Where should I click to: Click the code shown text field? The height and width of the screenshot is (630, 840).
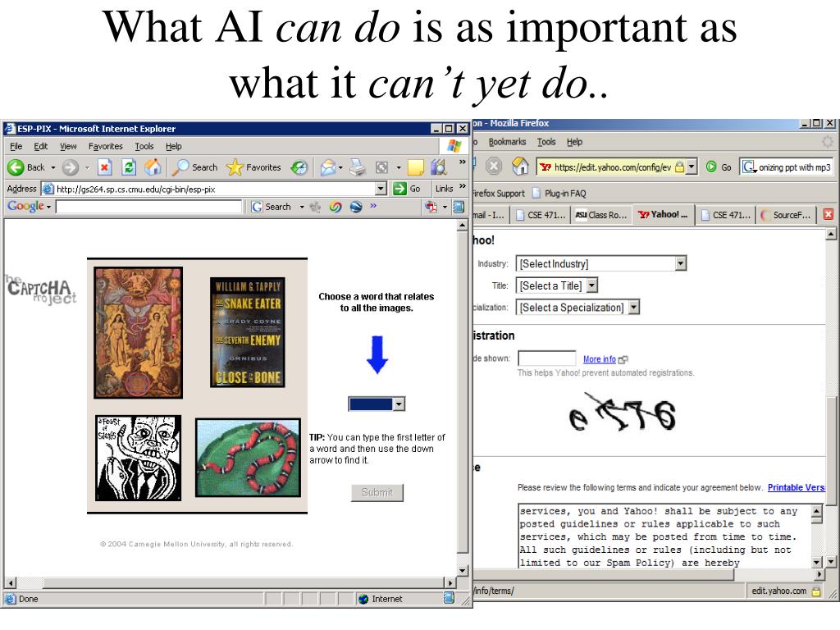(547, 358)
